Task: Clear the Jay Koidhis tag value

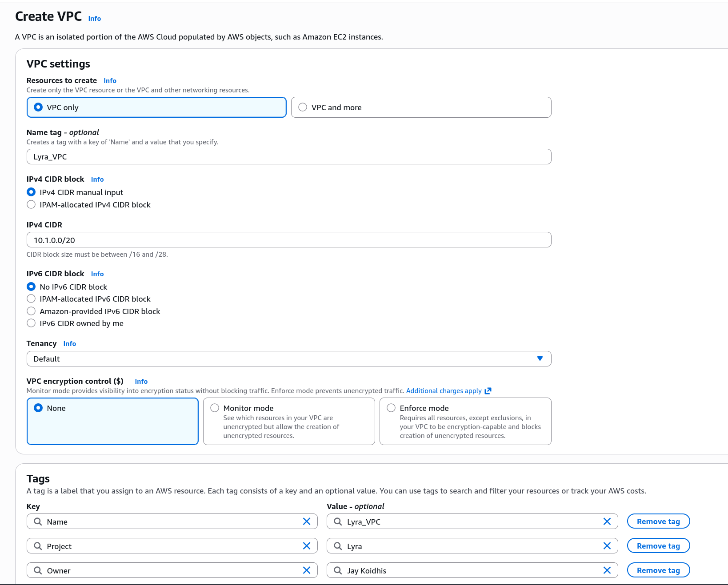Action: point(607,570)
